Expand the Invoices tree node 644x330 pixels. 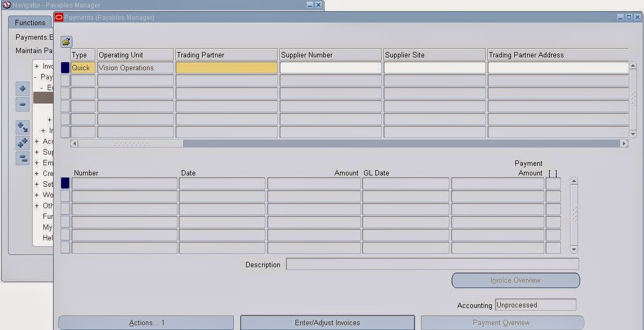tap(37, 66)
